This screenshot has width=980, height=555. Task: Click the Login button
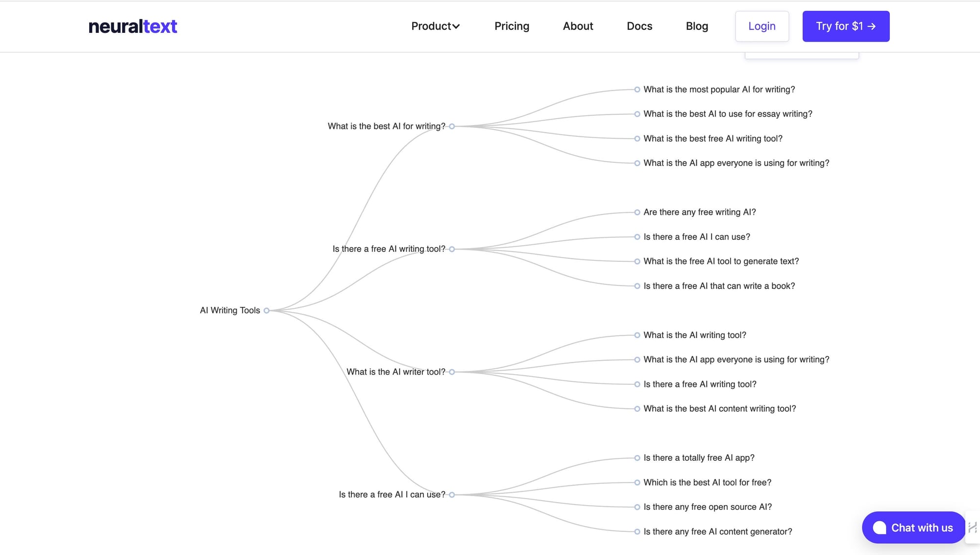(762, 26)
